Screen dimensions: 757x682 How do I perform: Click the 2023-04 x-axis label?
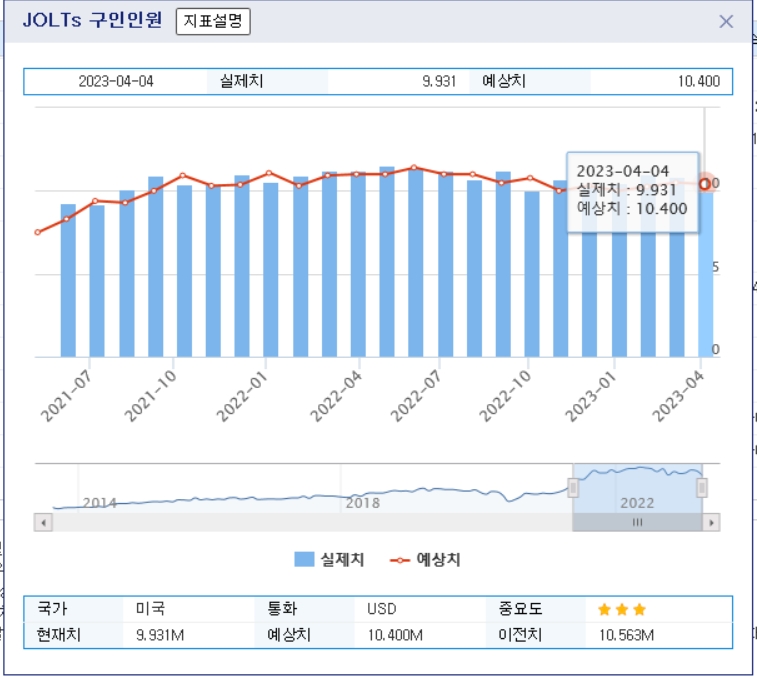click(678, 396)
